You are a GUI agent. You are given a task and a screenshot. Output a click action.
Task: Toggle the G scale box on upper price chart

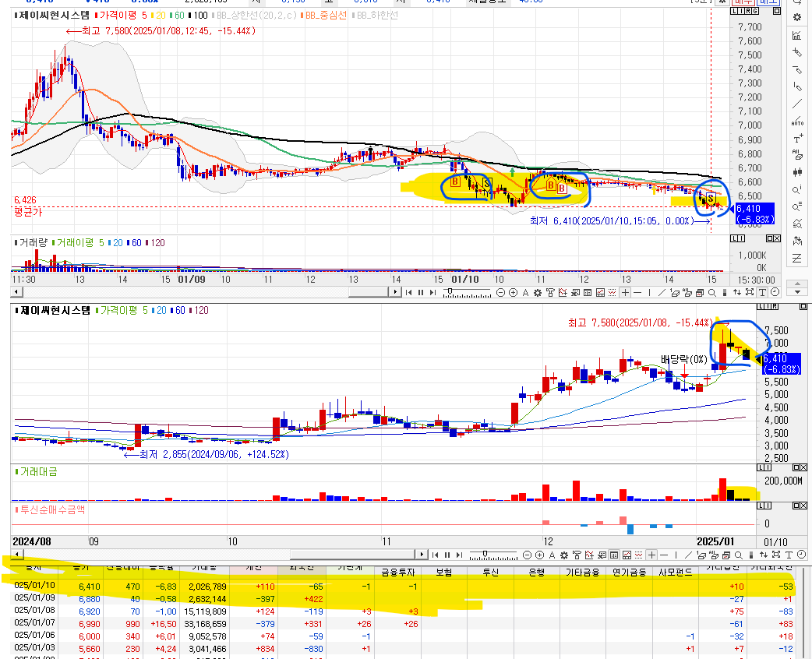pos(755,11)
